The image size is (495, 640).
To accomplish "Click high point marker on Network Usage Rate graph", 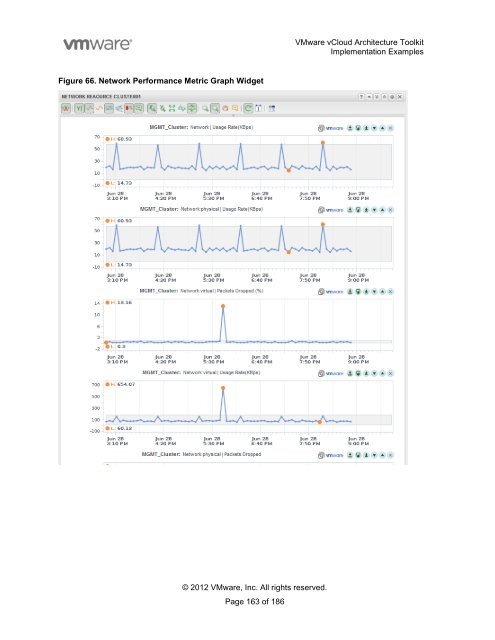I will pyautogui.click(x=323, y=143).
